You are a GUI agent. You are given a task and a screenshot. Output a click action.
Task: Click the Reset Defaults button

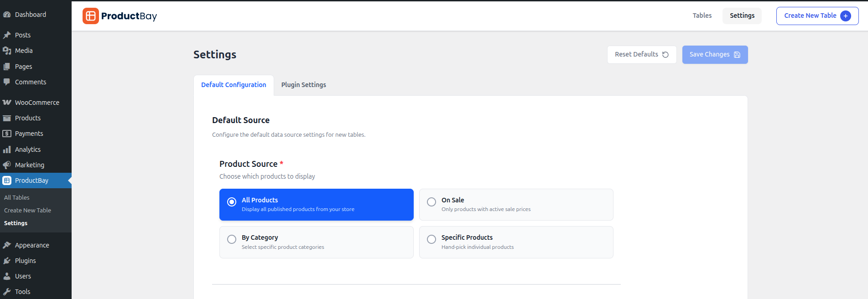[x=642, y=55]
